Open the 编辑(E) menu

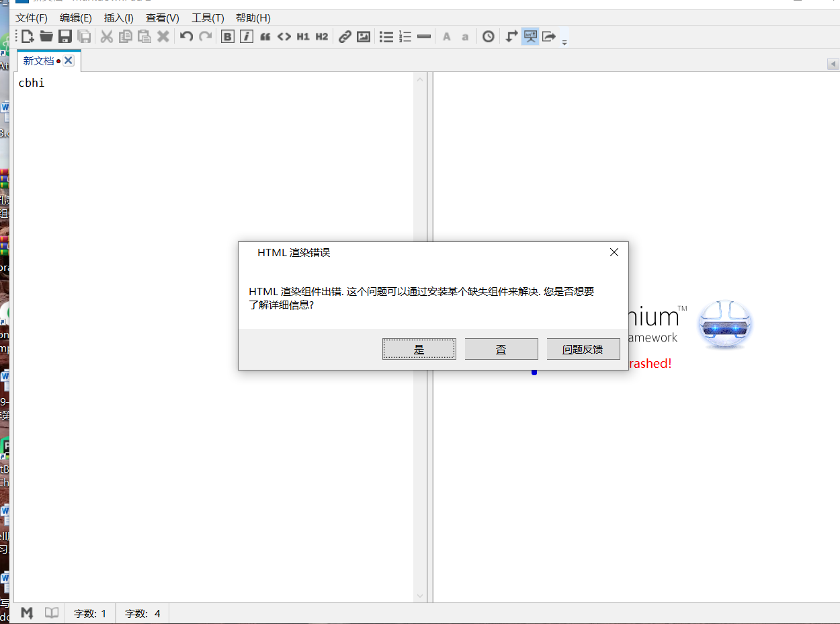[76, 18]
